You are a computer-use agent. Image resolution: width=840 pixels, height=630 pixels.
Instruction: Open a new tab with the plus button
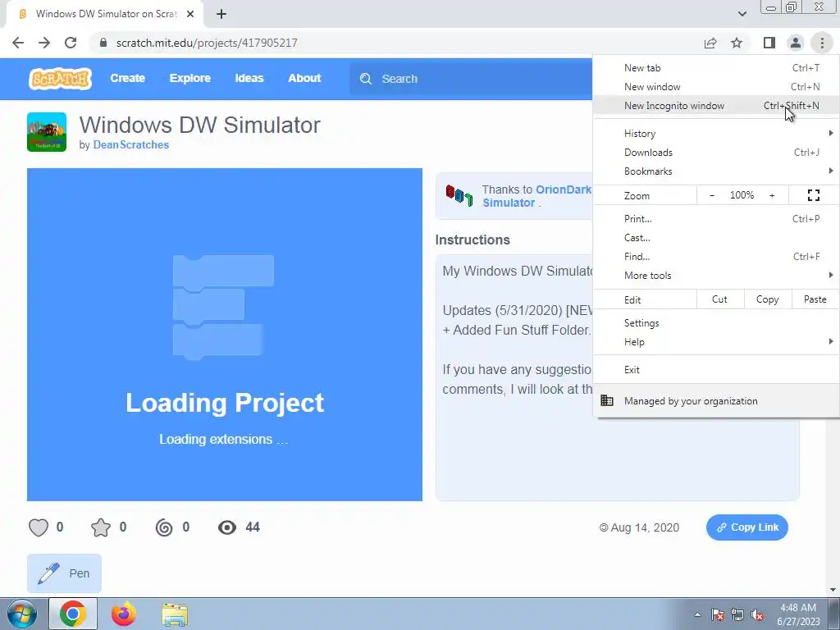click(221, 14)
